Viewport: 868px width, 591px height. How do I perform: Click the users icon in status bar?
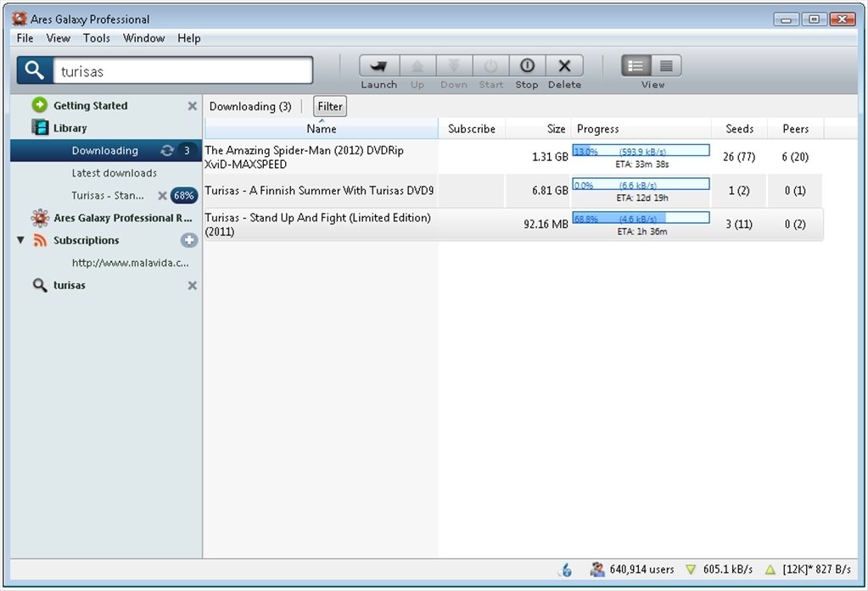click(x=596, y=569)
